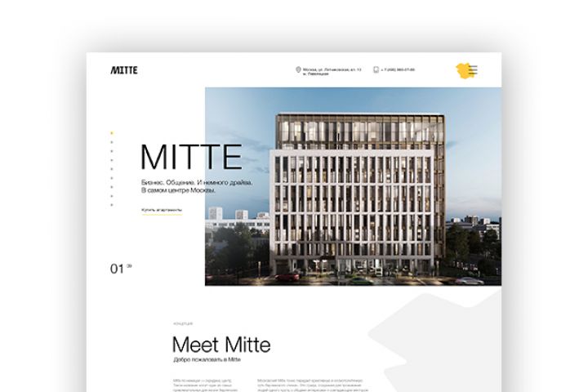Click the "Meet Mitte" heading
Screen dimensions: 588x392
coord(221,345)
